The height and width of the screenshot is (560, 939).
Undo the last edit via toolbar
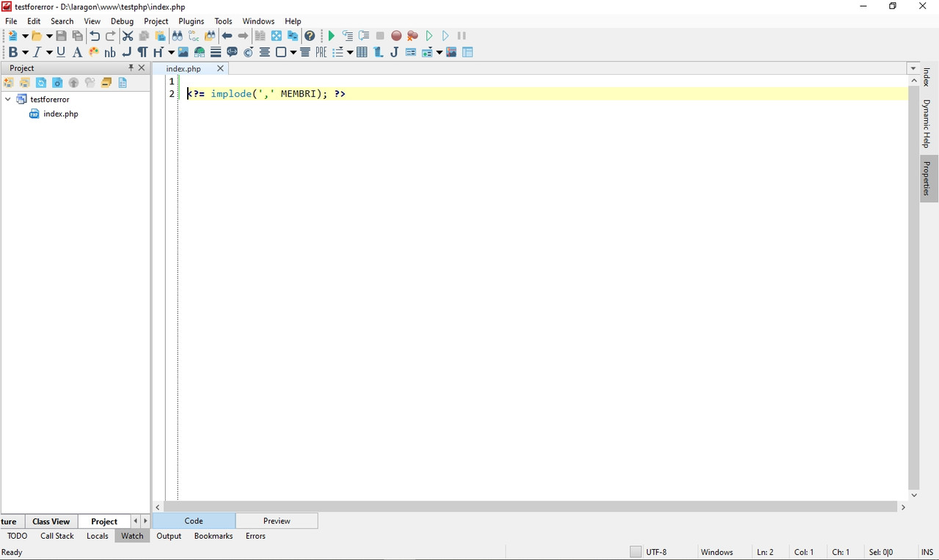95,36
